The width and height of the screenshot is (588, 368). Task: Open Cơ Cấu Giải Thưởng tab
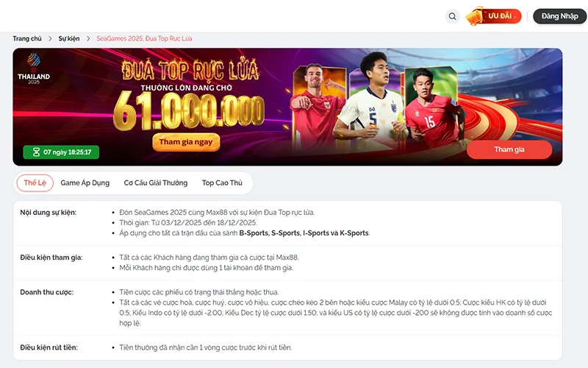tap(156, 183)
